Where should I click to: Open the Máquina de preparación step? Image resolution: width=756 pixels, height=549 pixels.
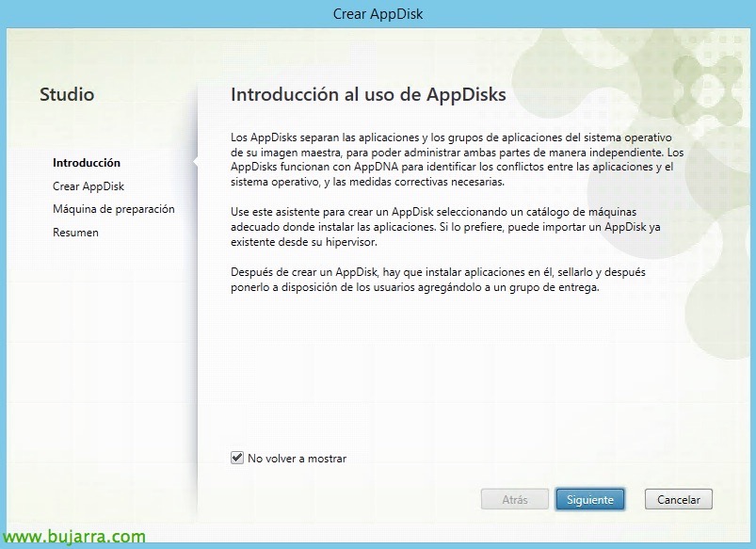pyautogui.click(x=114, y=209)
